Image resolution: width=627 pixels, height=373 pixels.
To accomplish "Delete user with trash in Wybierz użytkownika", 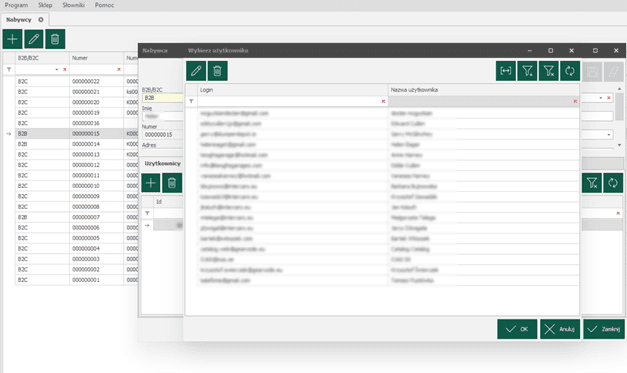I will (x=218, y=71).
